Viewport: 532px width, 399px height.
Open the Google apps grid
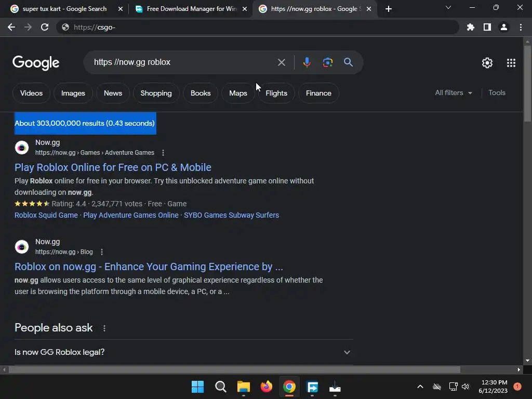[511, 63]
